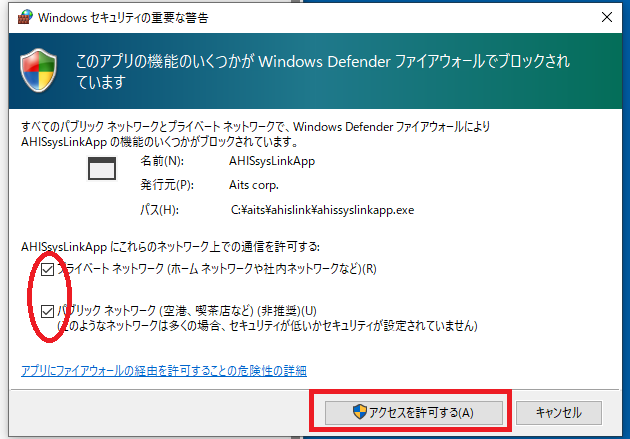Select the app name value AHISsysLinkApp
Image resolution: width=630 pixels, height=439 pixels.
[272, 161]
